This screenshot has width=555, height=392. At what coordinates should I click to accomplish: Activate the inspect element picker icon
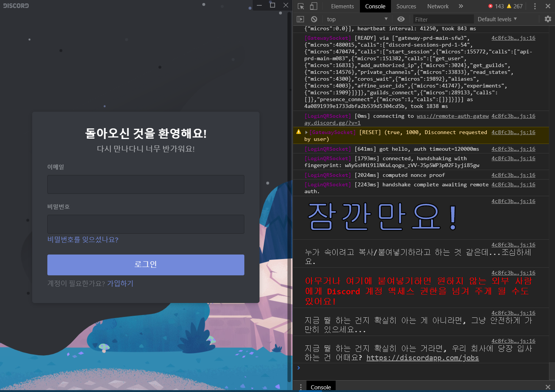click(x=301, y=6)
